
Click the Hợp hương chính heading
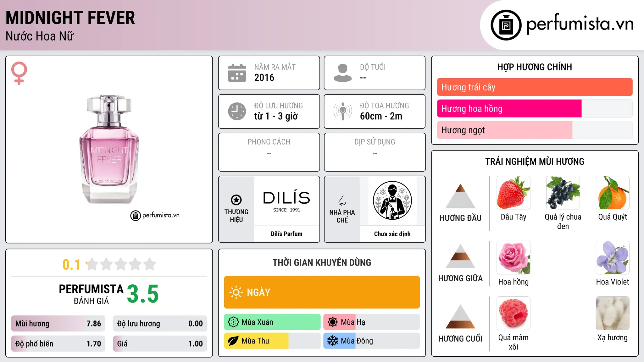pos(535,67)
